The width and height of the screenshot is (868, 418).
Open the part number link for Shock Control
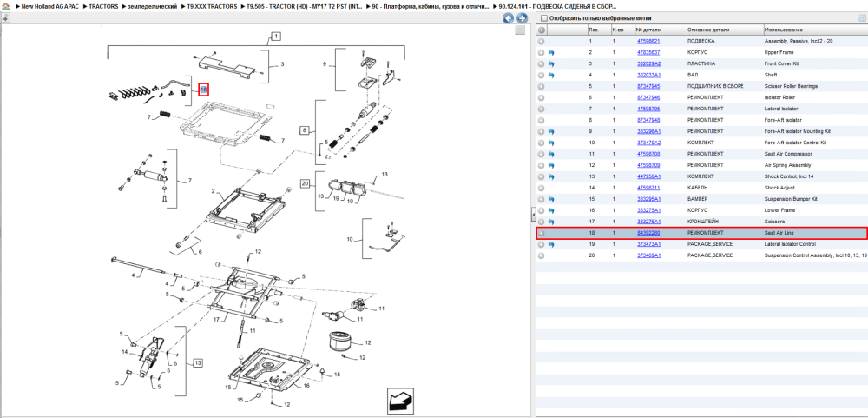pyautogui.click(x=648, y=177)
